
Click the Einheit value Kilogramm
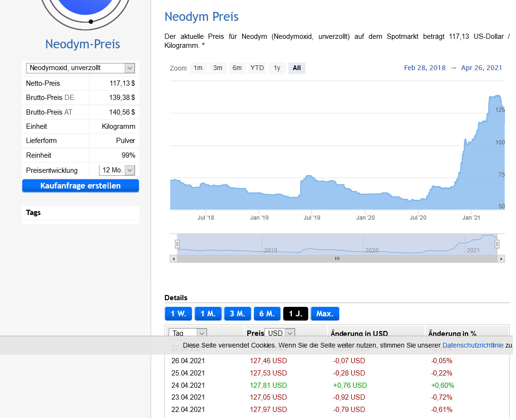coord(118,126)
